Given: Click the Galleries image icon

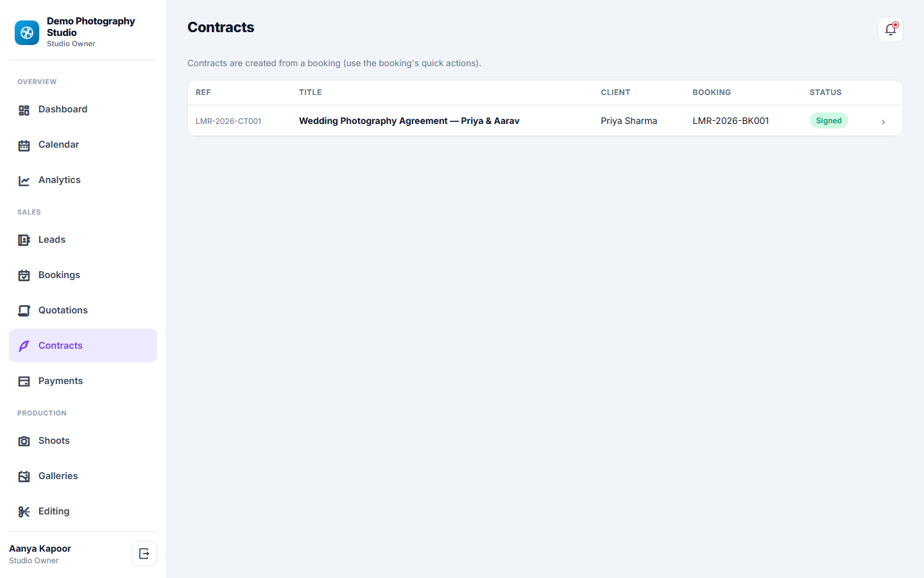Looking at the screenshot, I should point(24,477).
